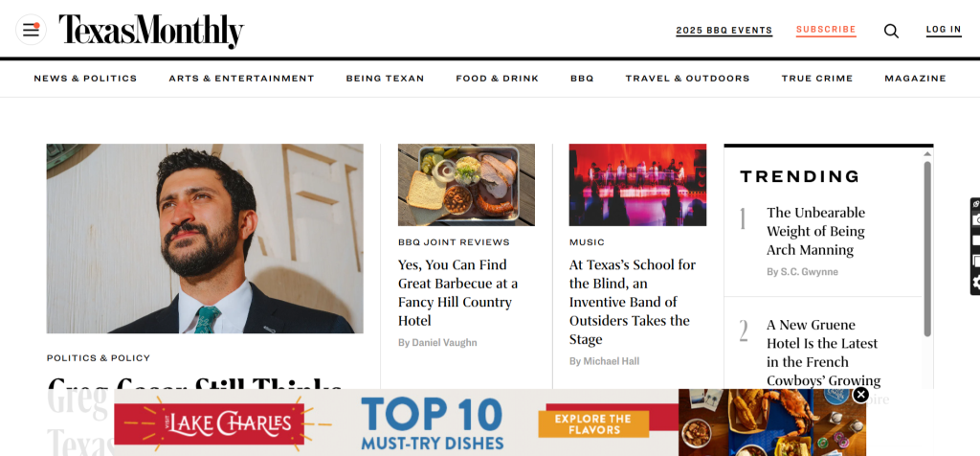The height and width of the screenshot is (456, 980).
Task: Click the Log In link
Action: coord(944,30)
